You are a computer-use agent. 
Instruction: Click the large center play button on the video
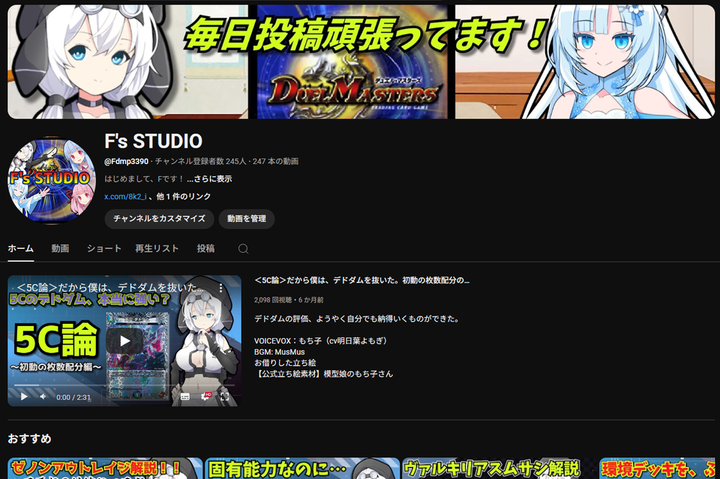pyautogui.click(x=124, y=341)
